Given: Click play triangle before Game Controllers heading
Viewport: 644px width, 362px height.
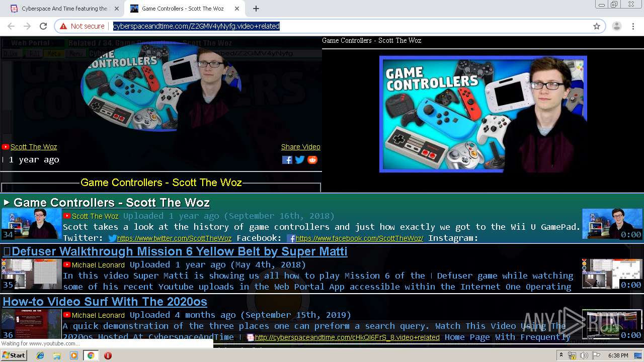Looking at the screenshot, I should [x=7, y=203].
